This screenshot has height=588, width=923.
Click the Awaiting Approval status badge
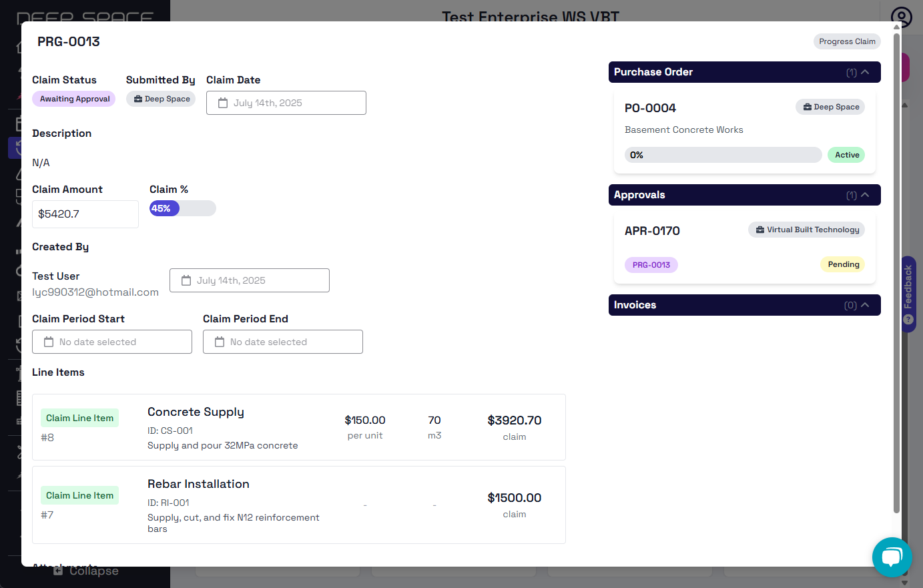(74, 99)
